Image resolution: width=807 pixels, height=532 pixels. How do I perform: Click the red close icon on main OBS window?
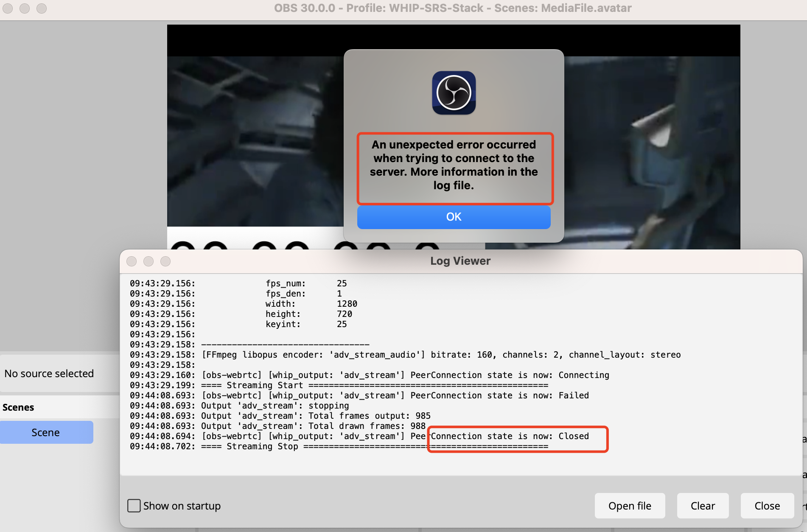click(8, 8)
